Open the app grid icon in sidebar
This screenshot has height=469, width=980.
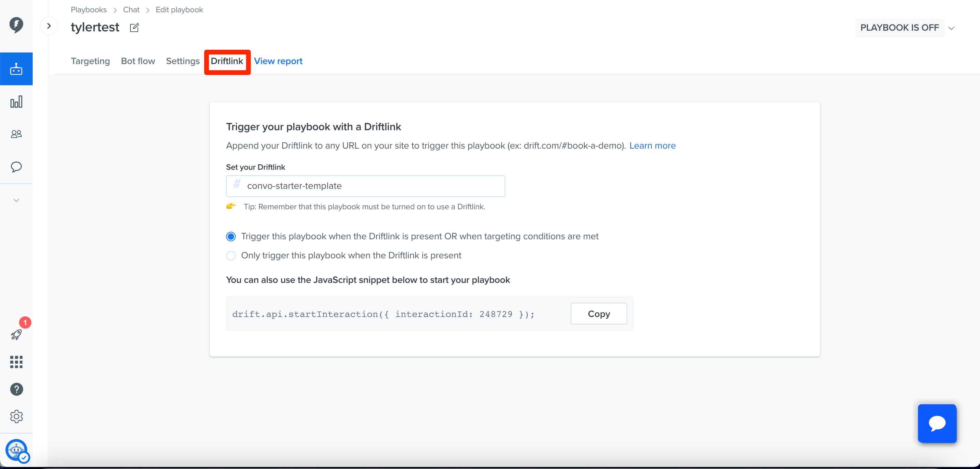pyautogui.click(x=16, y=362)
